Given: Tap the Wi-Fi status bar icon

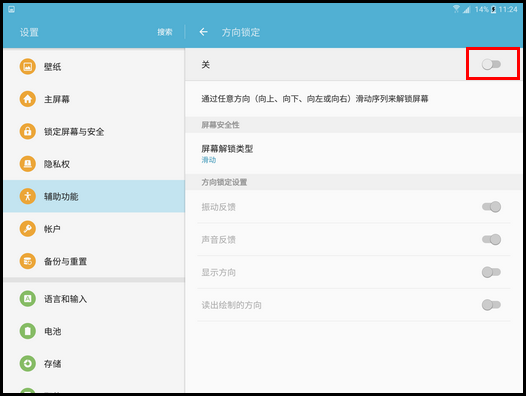Looking at the screenshot, I should pos(456,9).
